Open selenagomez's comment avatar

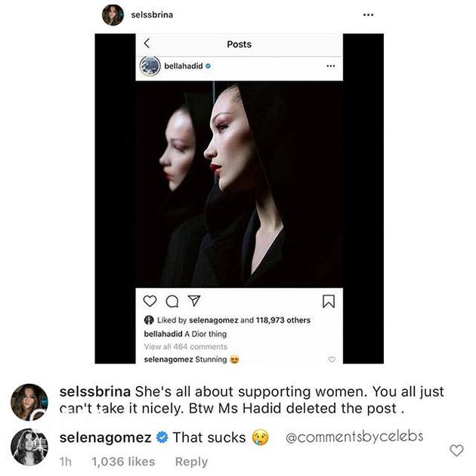click(29, 447)
